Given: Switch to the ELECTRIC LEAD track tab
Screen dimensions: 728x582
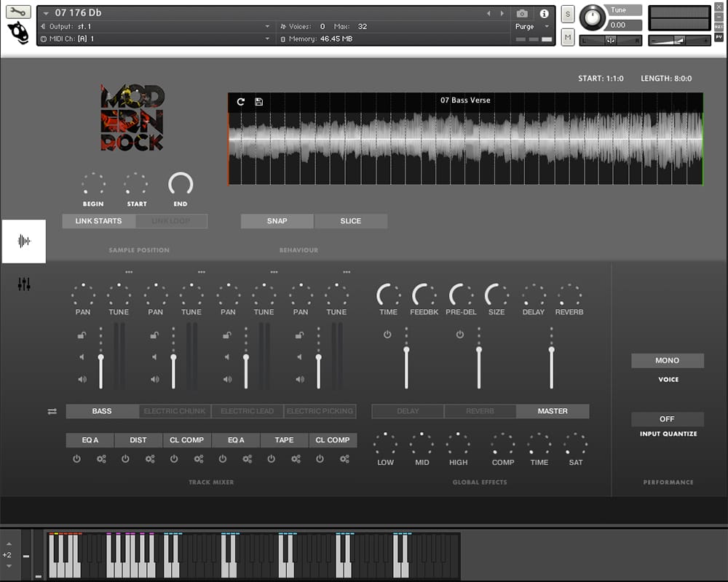Looking at the screenshot, I should [x=248, y=412].
